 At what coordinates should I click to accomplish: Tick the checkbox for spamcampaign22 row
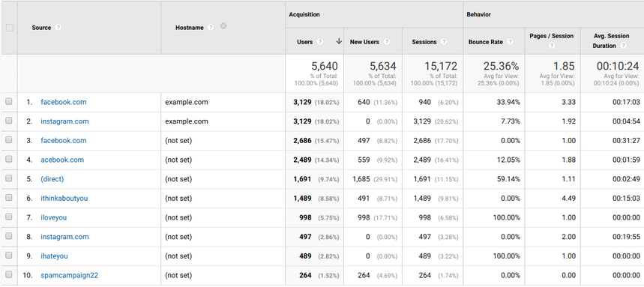click(9, 275)
